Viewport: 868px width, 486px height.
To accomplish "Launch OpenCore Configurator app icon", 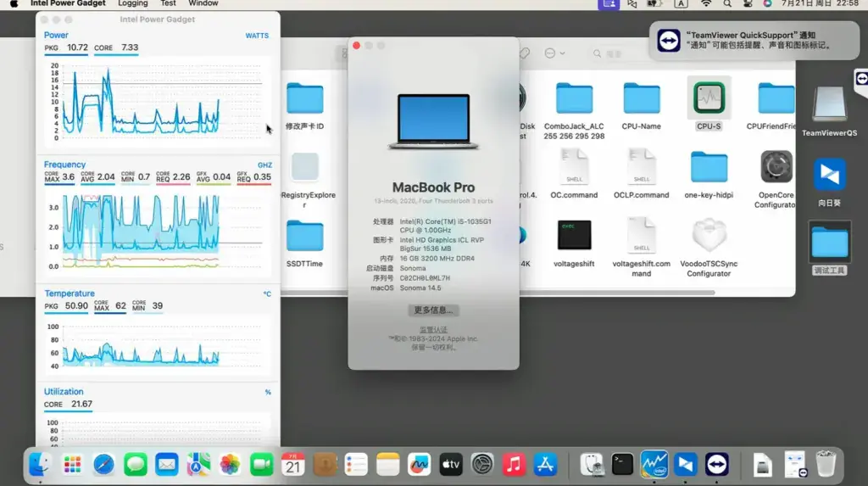I will (x=776, y=166).
